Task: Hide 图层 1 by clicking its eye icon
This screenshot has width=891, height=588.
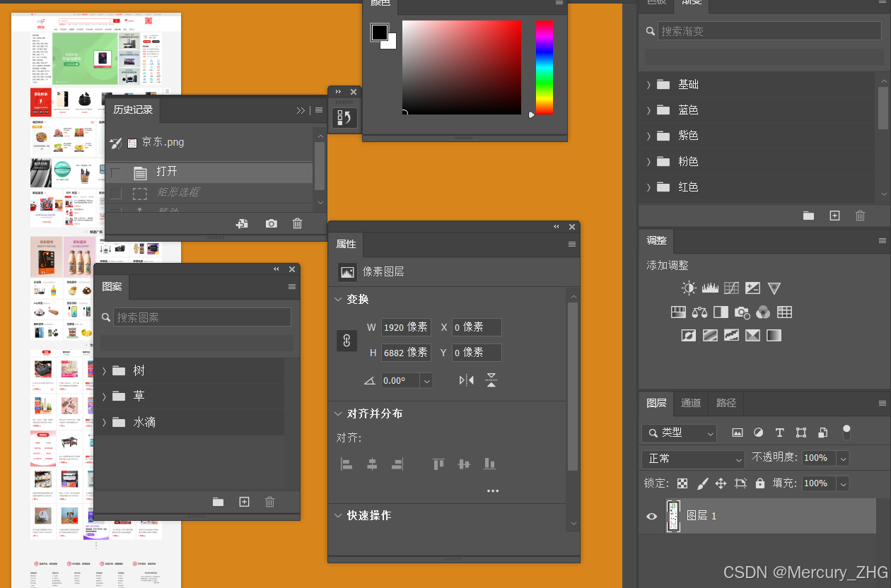Action: click(x=651, y=517)
